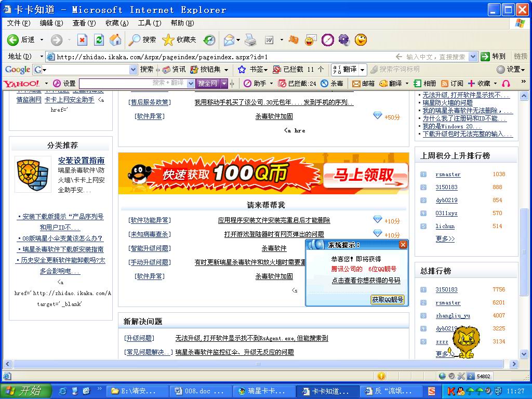532x399 pixels.
Task: Open 收藏夹 favorites star button
Action: click(179, 40)
